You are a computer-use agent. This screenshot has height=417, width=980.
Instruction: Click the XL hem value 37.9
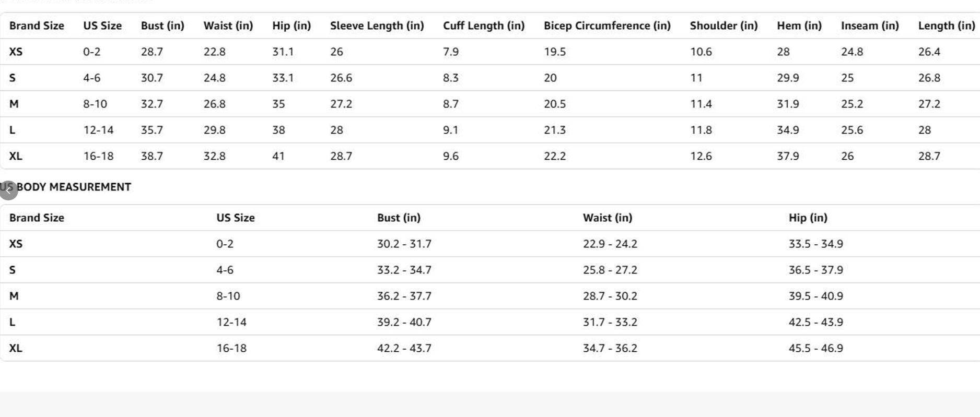point(787,156)
